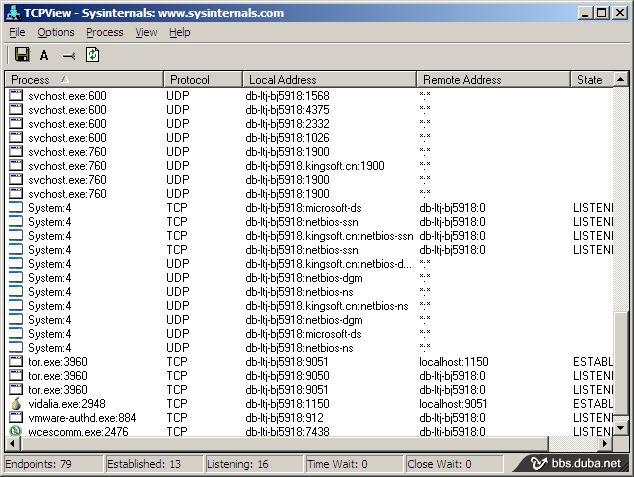634x477 pixels.
Task: Click the TCPView icon in title bar
Action: (x=13, y=13)
